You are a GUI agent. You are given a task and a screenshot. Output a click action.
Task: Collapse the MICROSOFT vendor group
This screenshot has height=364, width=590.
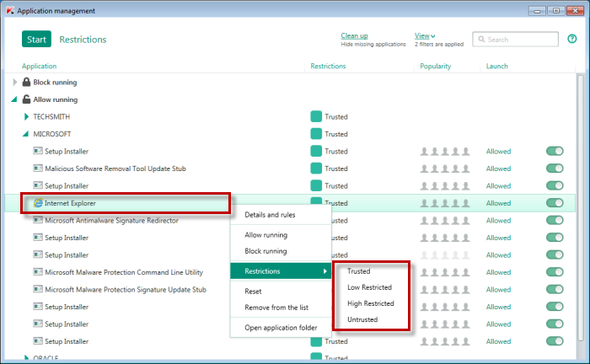pos(26,134)
